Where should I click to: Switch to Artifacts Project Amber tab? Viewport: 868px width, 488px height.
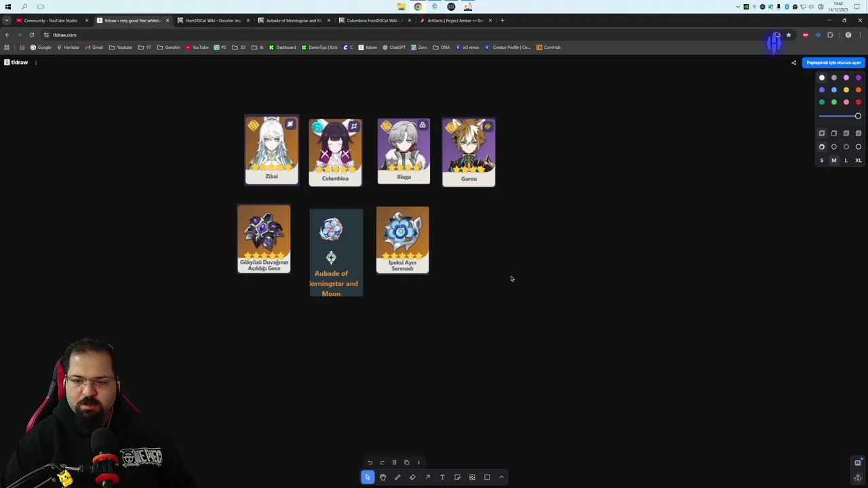click(x=456, y=20)
